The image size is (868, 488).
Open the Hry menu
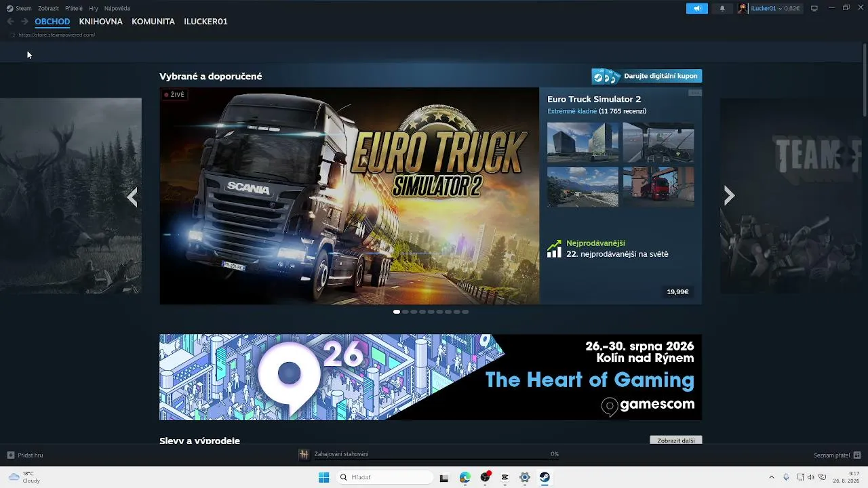(x=94, y=8)
